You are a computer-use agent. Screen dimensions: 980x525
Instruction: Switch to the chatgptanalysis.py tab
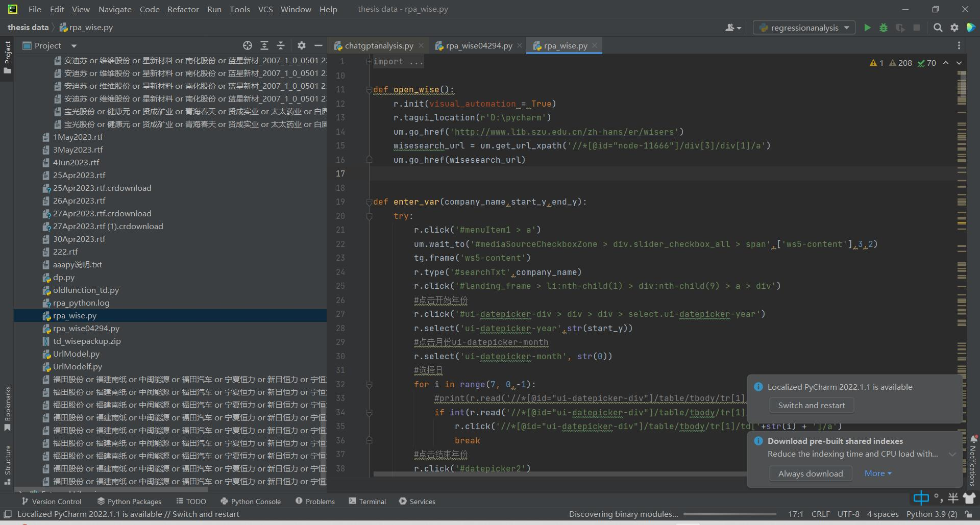point(379,45)
